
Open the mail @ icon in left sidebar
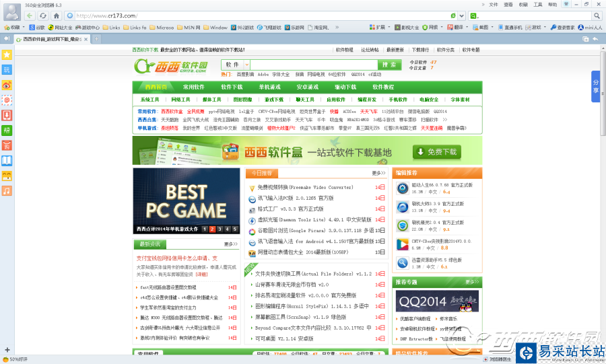(7, 100)
